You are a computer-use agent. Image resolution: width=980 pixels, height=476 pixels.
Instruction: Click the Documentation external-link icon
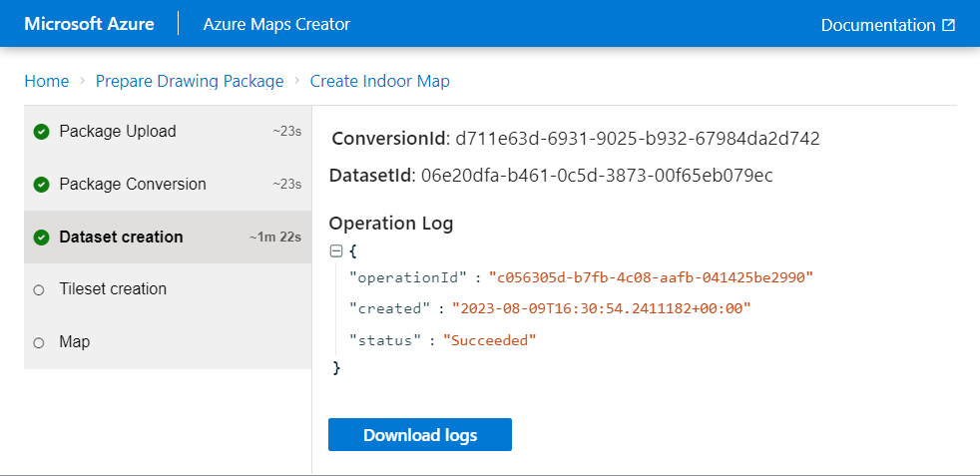(x=949, y=25)
